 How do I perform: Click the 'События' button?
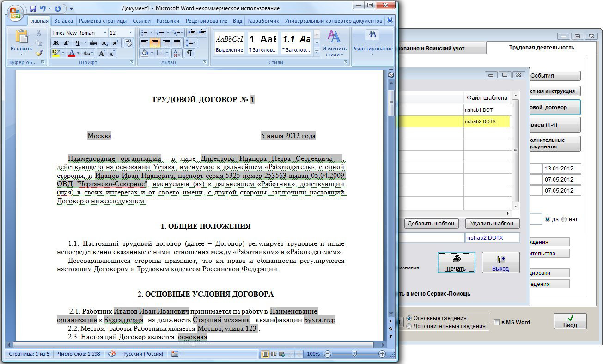[x=554, y=76]
